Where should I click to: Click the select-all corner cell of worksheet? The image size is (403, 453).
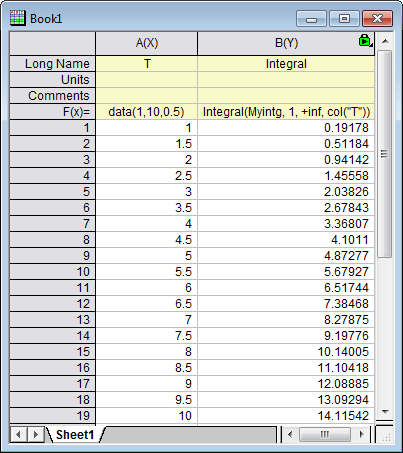pos(53,43)
